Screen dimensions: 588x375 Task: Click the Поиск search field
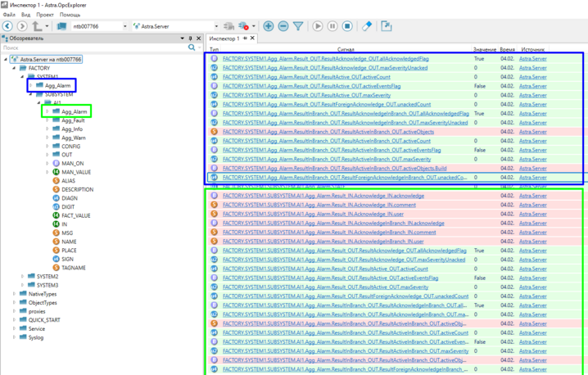[94, 48]
